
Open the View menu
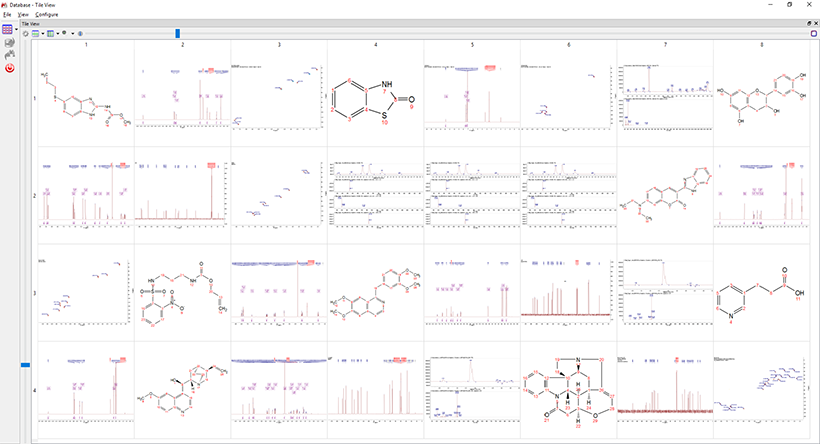[22, 15]
